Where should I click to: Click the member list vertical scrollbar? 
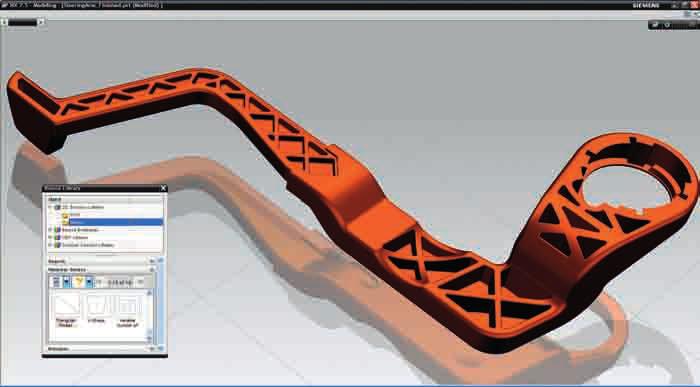coord(150,315)
